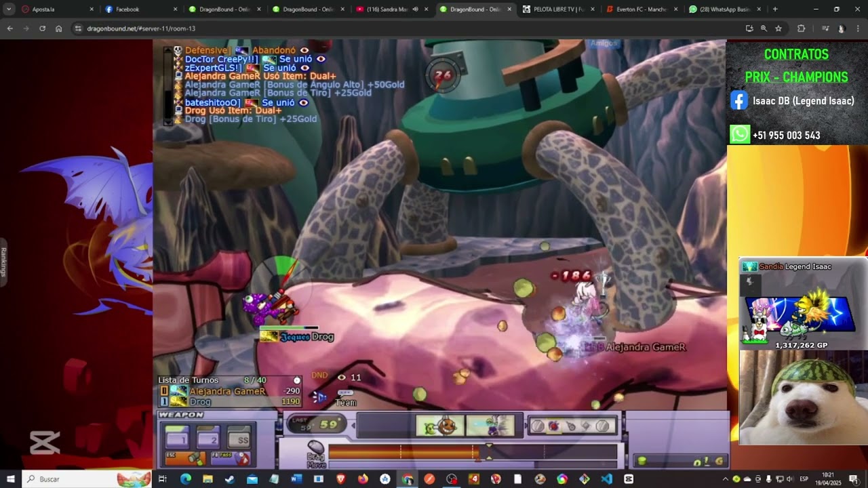The height and width of the screenshot is (488, 868).
Task: Open the ESP input language switcher
Action: coord(804,479)
